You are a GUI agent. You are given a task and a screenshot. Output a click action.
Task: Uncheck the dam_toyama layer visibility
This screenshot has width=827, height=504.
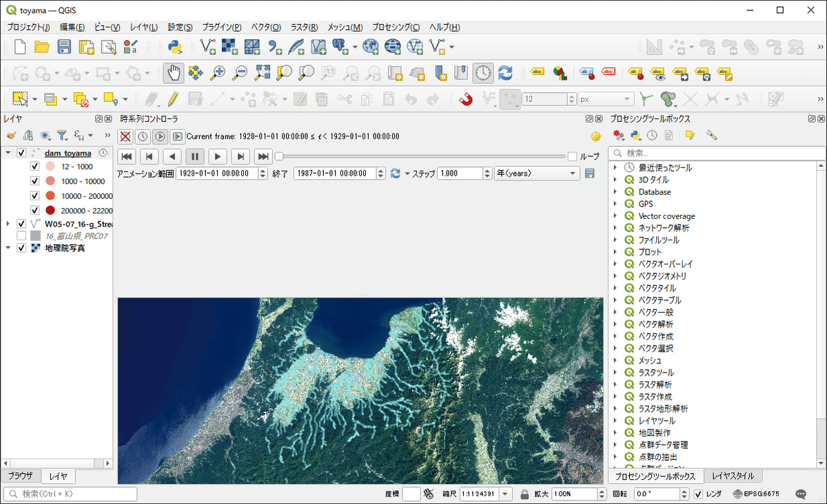(21, 153)
